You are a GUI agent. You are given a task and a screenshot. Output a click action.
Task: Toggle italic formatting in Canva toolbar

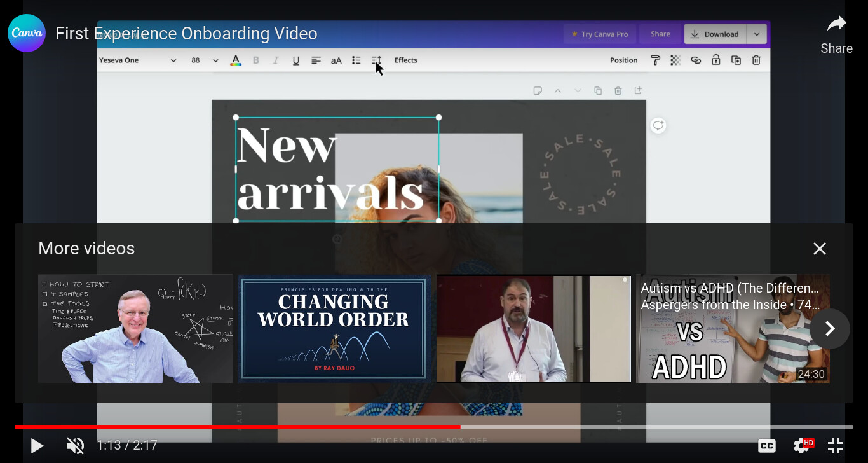pos(276,60)
